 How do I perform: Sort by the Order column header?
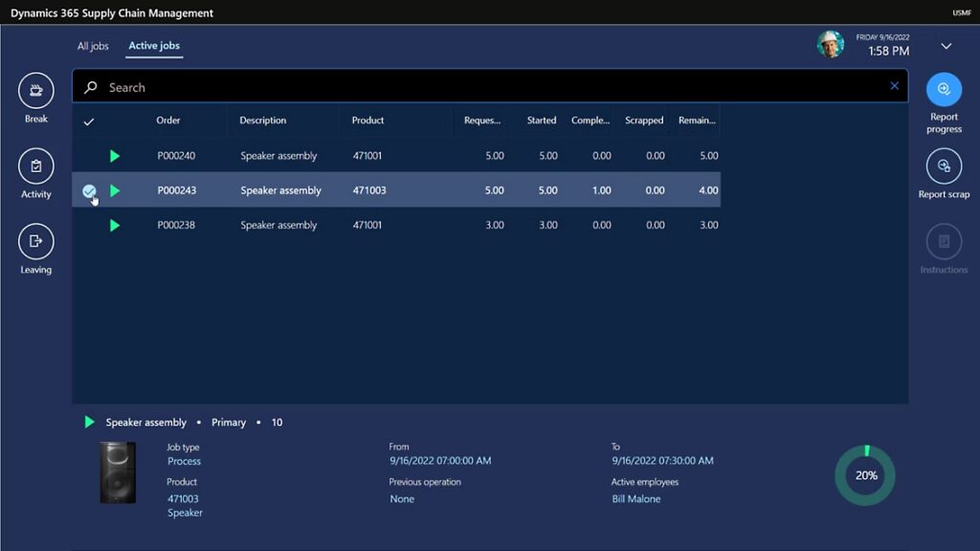(168, 121)
